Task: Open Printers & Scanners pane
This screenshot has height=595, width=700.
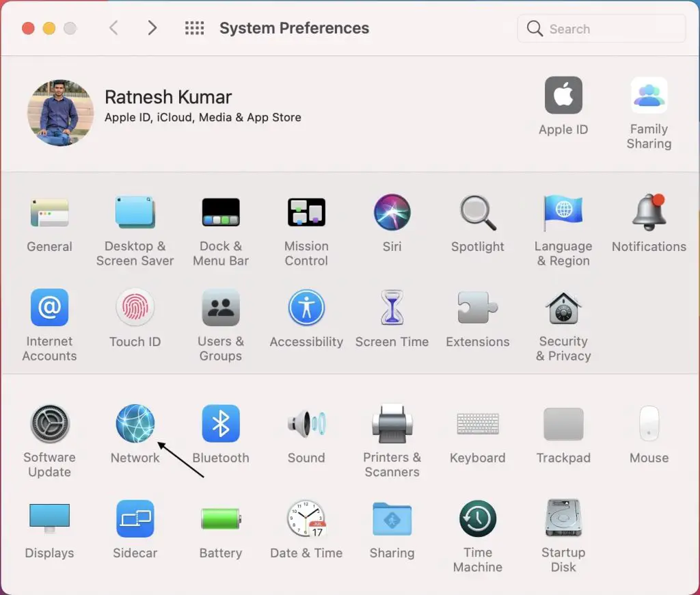Action: 392,423
